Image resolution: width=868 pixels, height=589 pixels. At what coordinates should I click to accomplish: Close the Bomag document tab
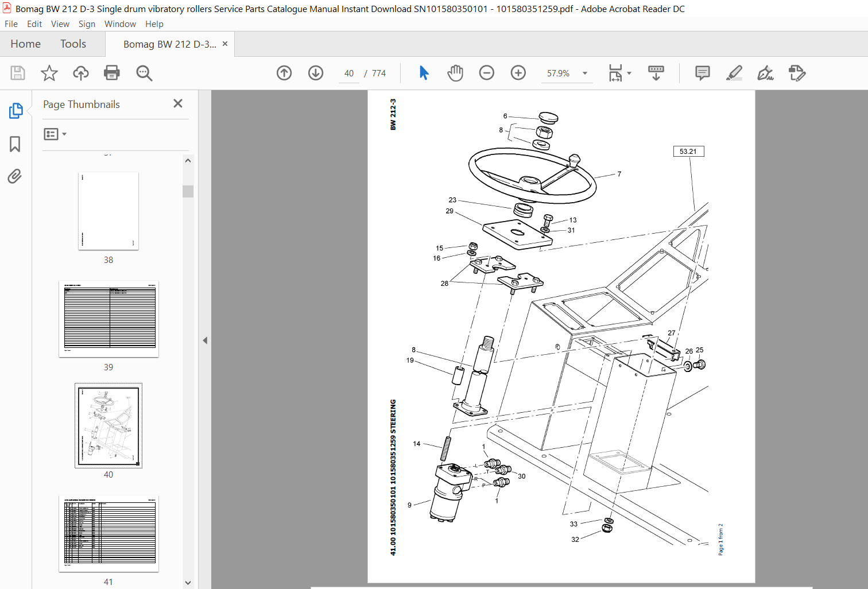pyautogui.click(x=225, y=44)
